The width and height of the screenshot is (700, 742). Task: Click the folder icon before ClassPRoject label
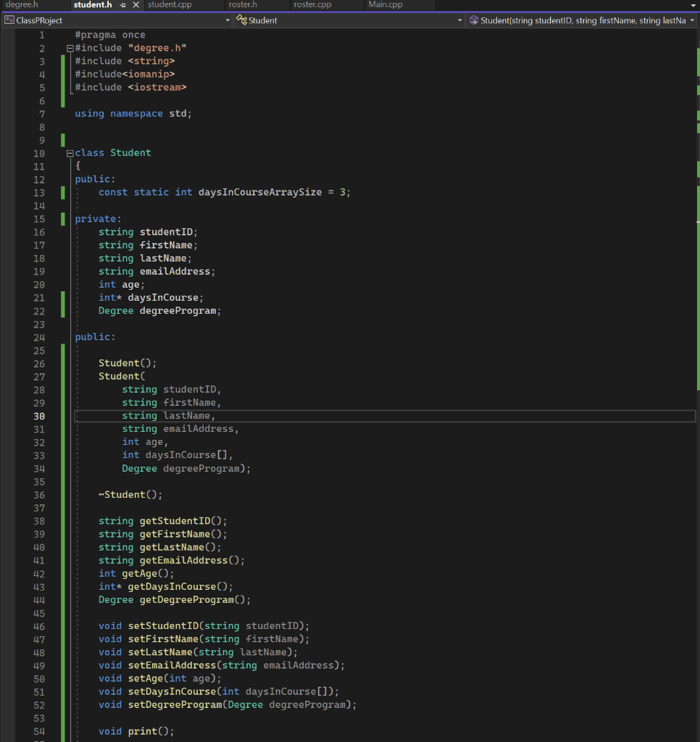coord(9,21)
